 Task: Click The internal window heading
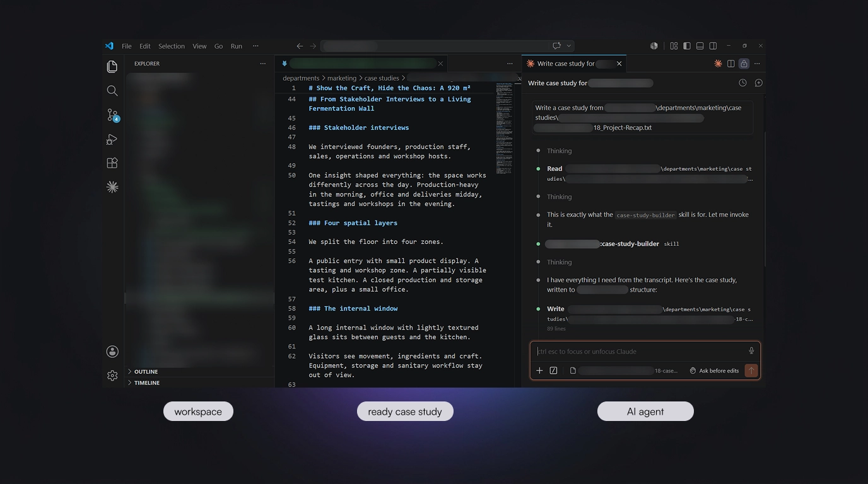[353, 309]
